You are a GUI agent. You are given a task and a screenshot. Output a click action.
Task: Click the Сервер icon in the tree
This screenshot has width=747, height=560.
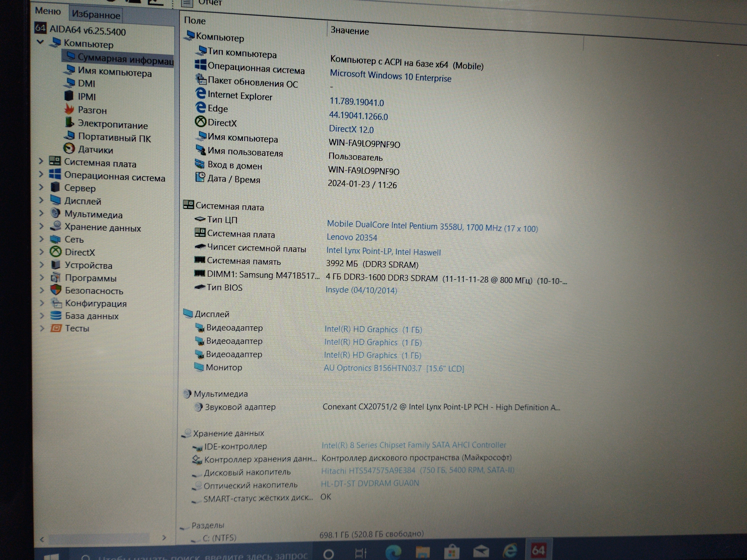55,187
